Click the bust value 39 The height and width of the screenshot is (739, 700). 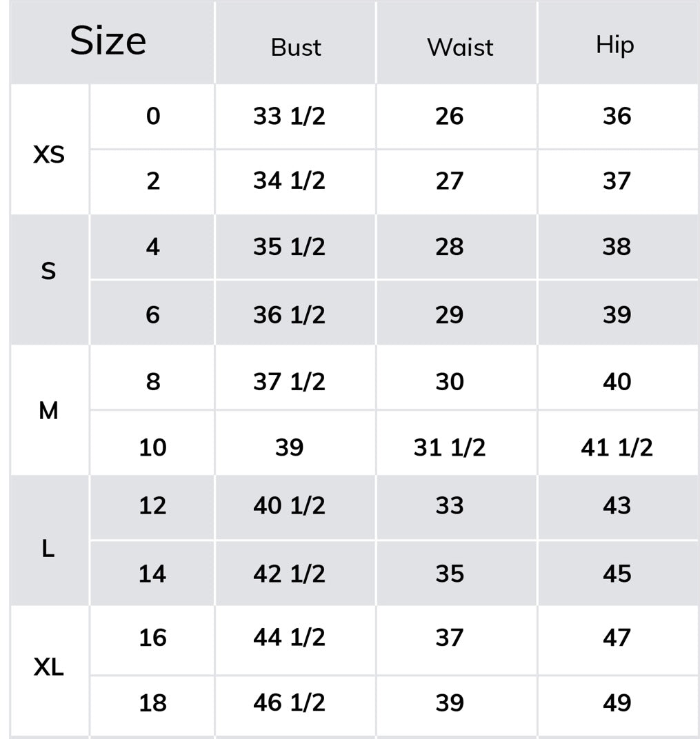pyautogui.click(x=290, y=447)
